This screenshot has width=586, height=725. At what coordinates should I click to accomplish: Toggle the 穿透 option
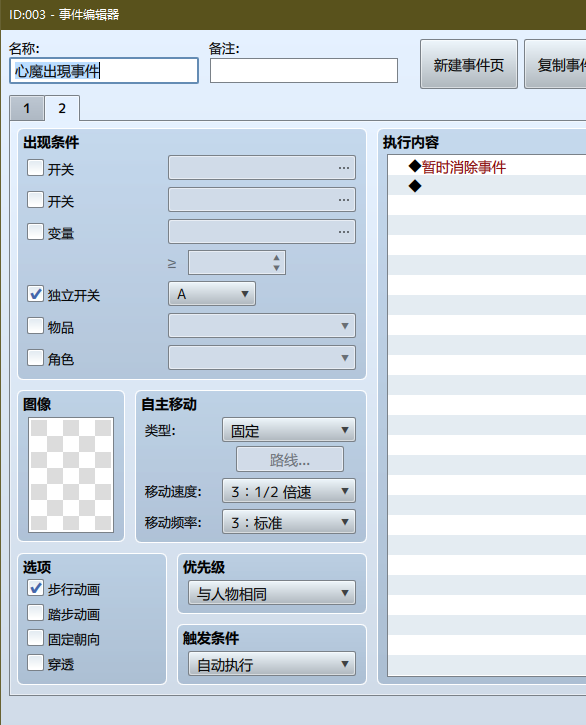(36, 663)
